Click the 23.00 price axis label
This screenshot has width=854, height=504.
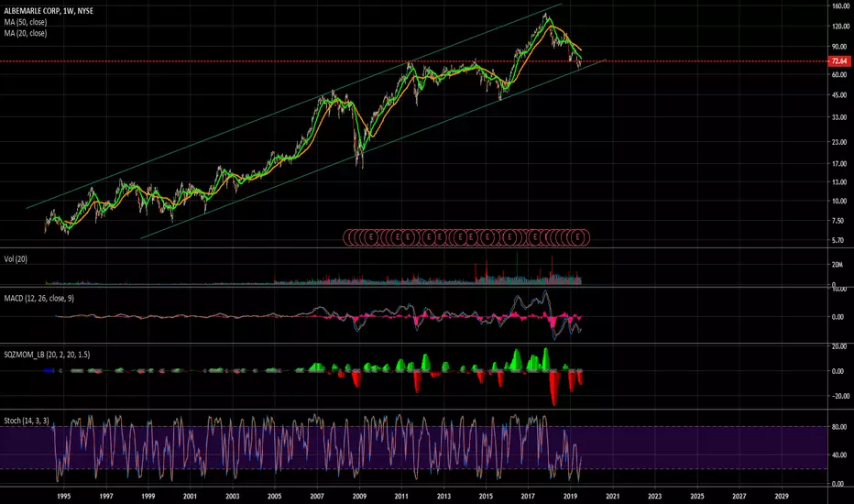click(840, 142)
